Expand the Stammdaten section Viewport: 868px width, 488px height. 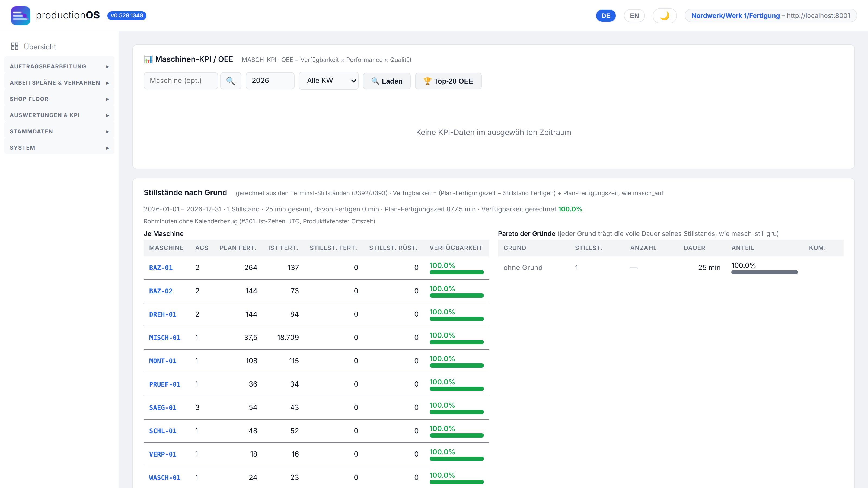click(x=59, y=131)
